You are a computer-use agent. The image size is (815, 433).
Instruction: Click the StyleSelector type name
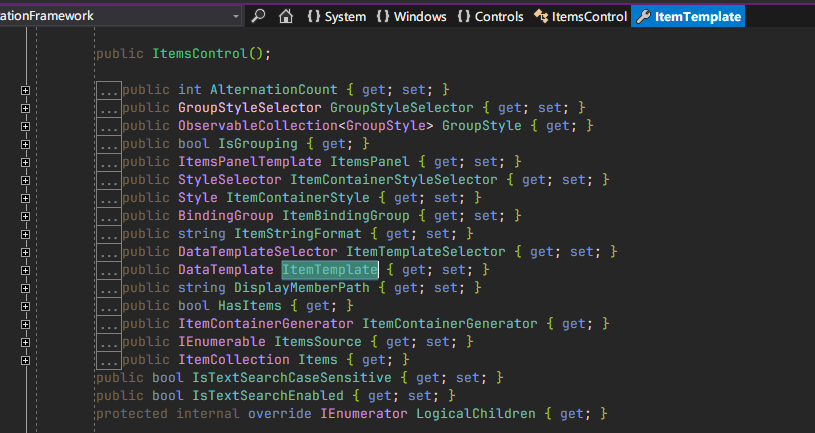(230, 180)
